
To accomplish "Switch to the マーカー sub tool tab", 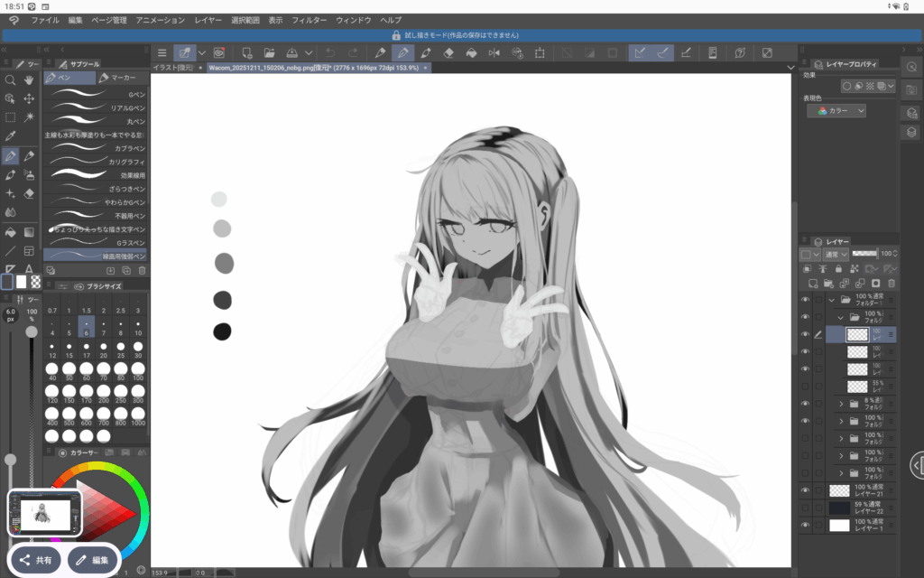I will coord(122,77).
